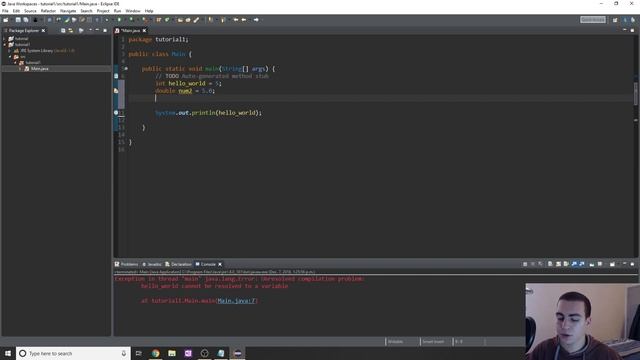Maximize the Package Explorer view
The width and height of the screenshot is (640, 360).
click(105, 30)
